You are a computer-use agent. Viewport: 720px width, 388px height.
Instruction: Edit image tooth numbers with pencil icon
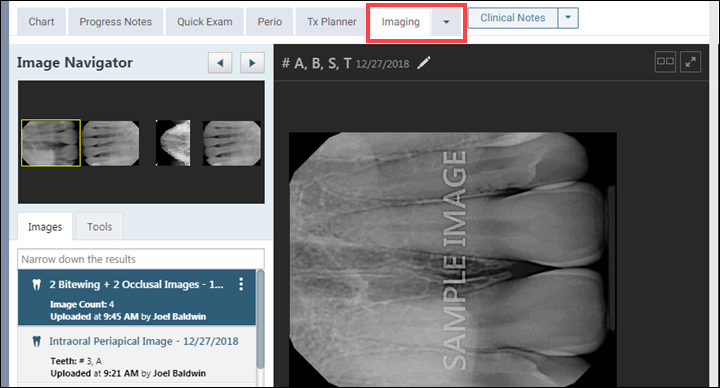tap(424, 62)
